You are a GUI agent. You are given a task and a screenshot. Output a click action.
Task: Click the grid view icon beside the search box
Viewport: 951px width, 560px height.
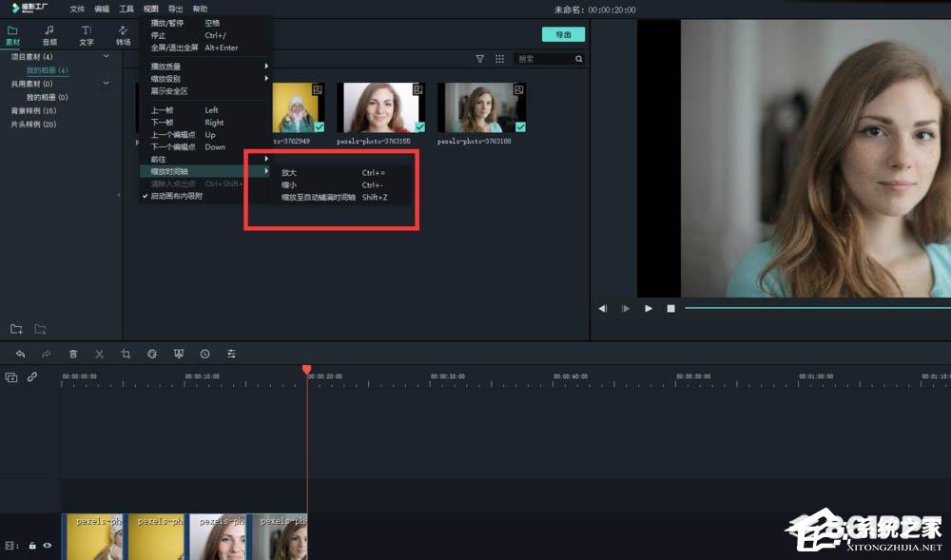(x=500, y=59)
